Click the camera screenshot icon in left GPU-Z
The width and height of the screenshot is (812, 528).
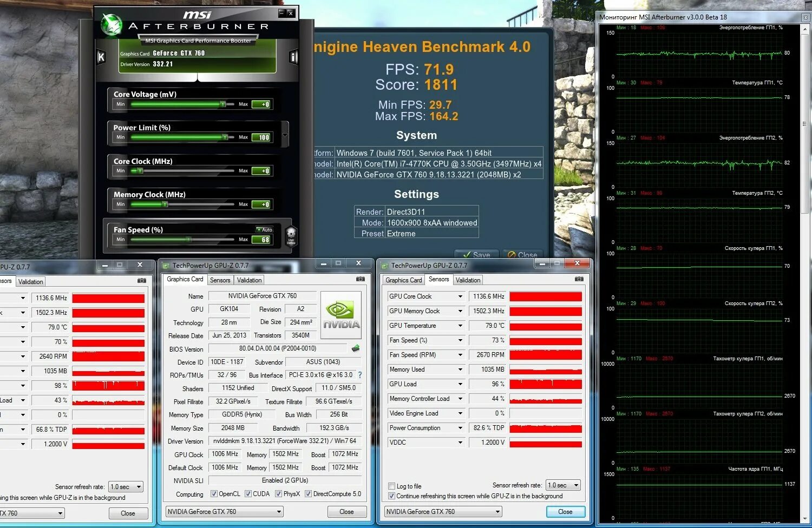(x=142, y=281)
